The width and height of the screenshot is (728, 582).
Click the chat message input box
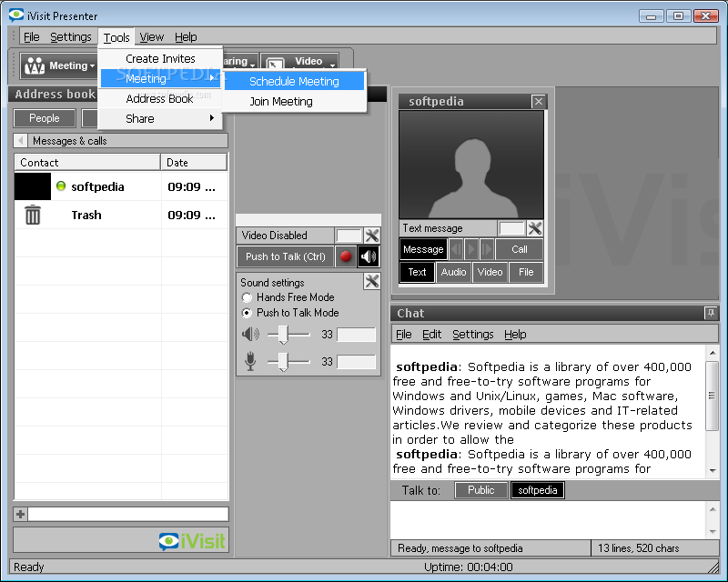tap(549, 520)
